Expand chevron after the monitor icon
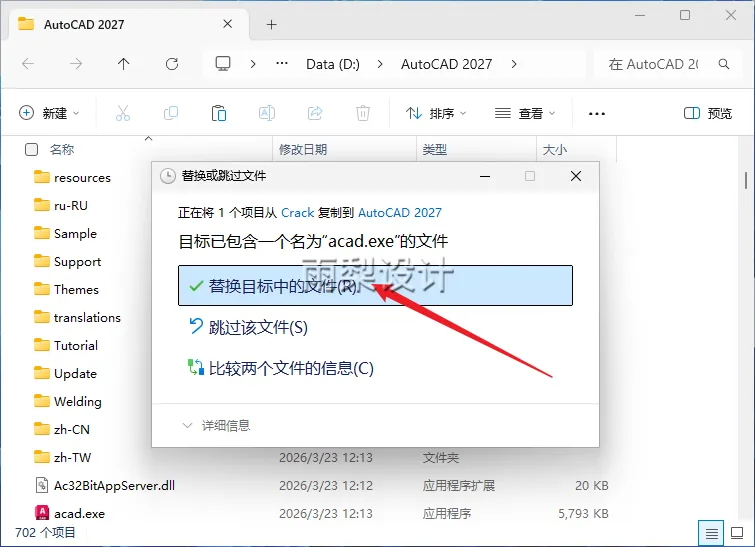This screenshot has width=755, height=547. tap(253, 64)
